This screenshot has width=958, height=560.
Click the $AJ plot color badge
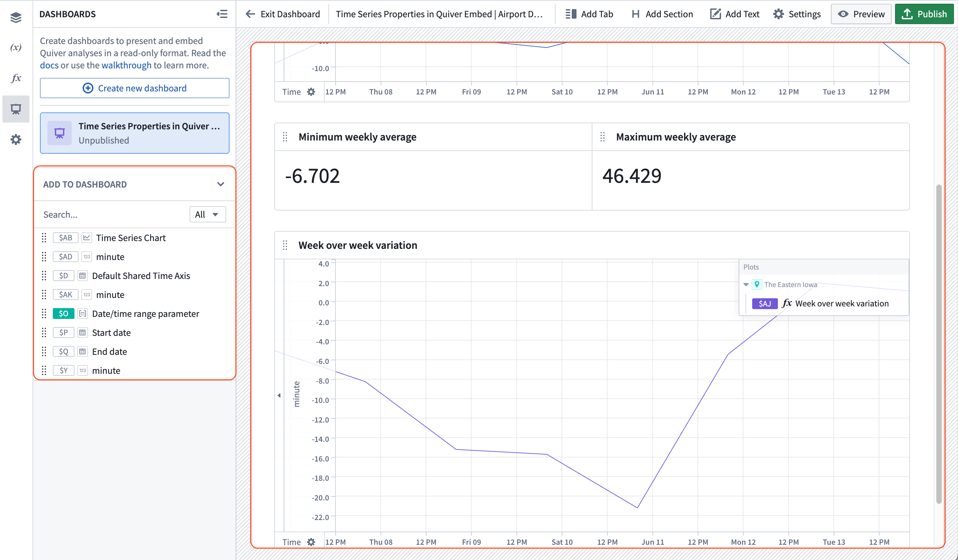(764, 303)
